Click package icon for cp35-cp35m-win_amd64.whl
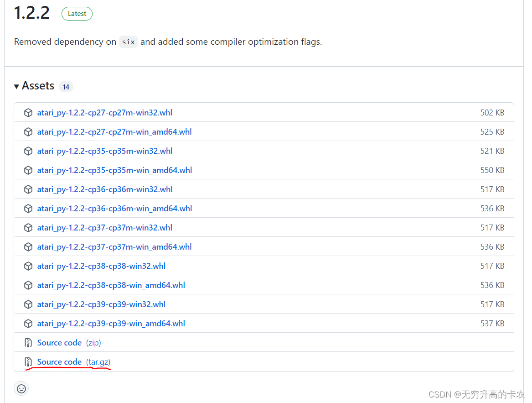Viewport: 532px width, 403px height. tap(28, 170)
